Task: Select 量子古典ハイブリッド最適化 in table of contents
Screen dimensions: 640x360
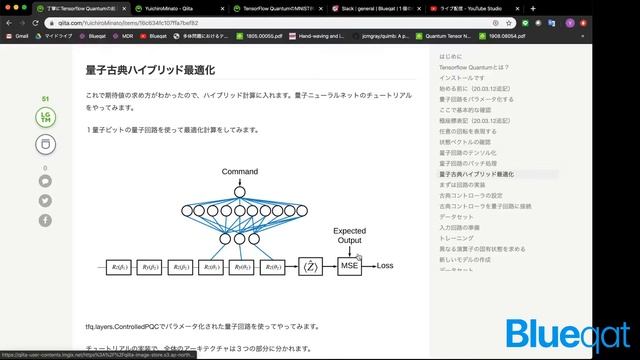Action: pyautogui.click(x=477, y=174)
